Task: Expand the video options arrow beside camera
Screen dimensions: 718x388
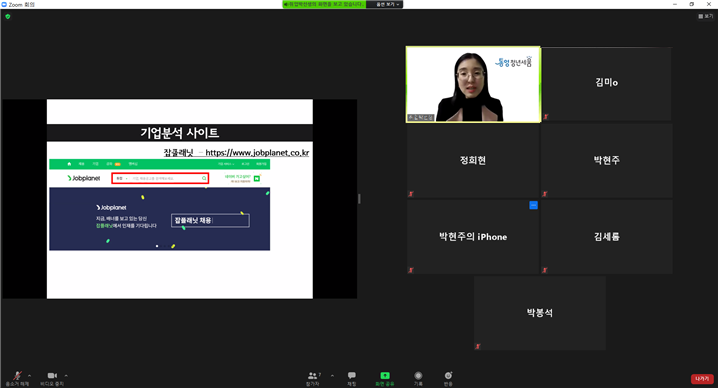Action: (66, 376)
